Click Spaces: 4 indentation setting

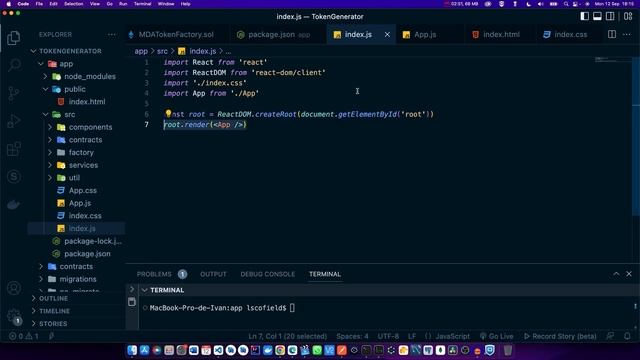click(x=352, y=336)
